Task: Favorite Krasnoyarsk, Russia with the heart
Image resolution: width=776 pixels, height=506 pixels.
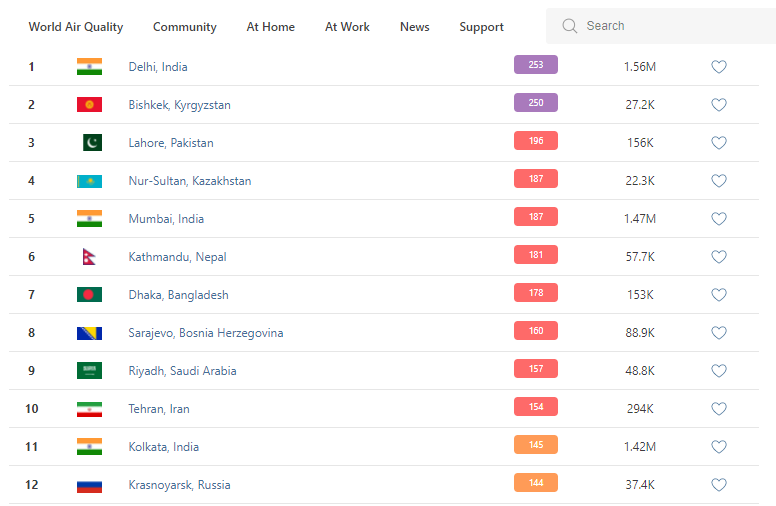Action: (x=718, y=485)
